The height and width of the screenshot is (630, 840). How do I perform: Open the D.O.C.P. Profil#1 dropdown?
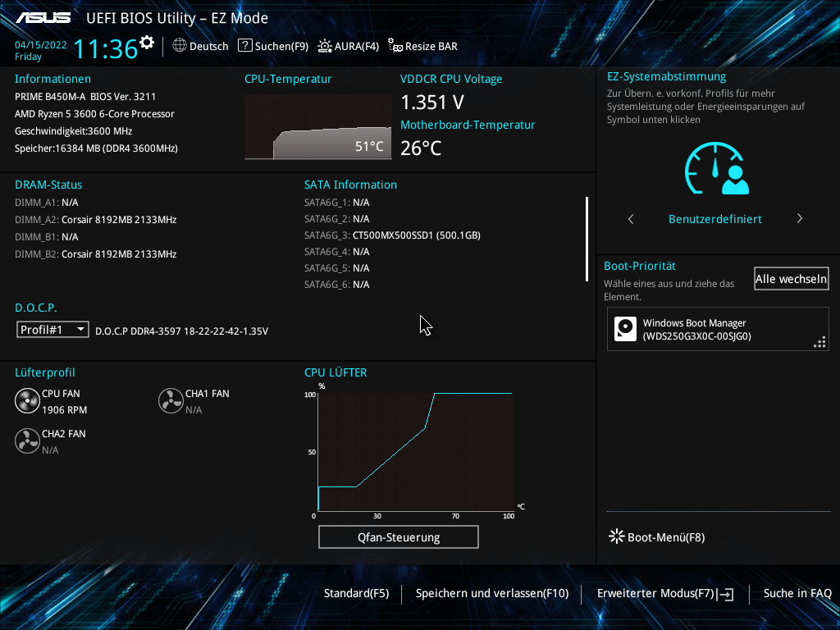[52, 330]
